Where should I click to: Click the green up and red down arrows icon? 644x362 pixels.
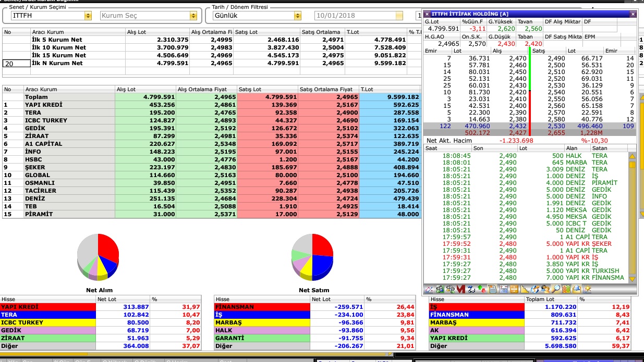[x=482, y=289]
